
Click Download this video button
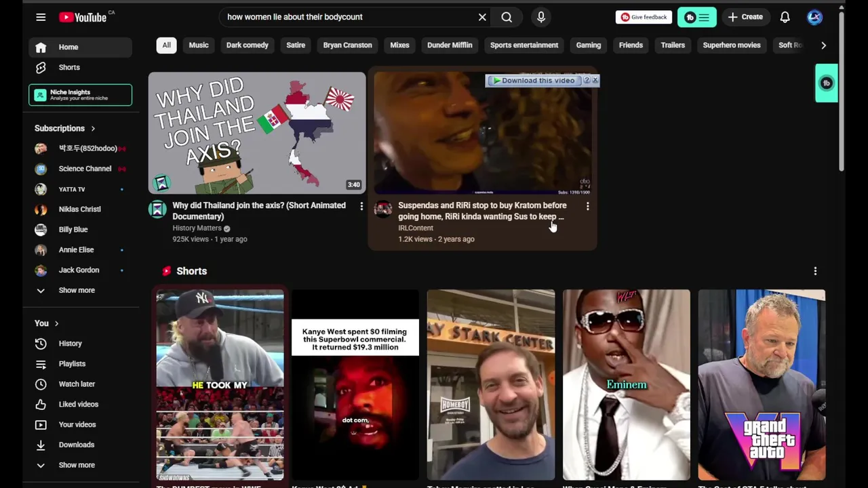(x=534, y=81)
